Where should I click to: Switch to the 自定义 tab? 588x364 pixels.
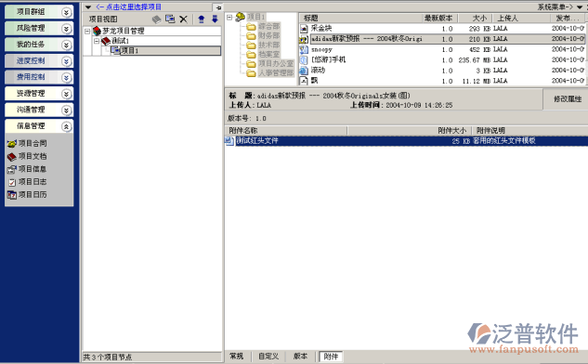tap(268, 357)
